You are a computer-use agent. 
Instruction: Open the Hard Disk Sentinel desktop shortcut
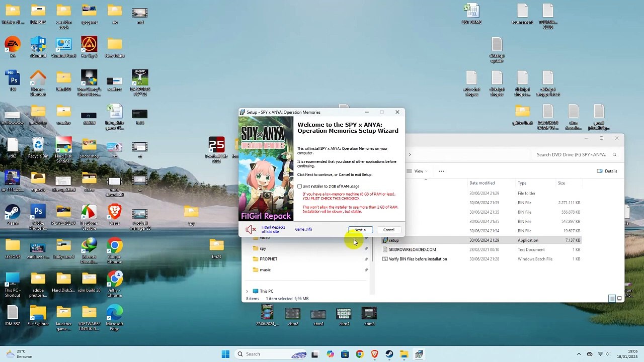[64, 150]
